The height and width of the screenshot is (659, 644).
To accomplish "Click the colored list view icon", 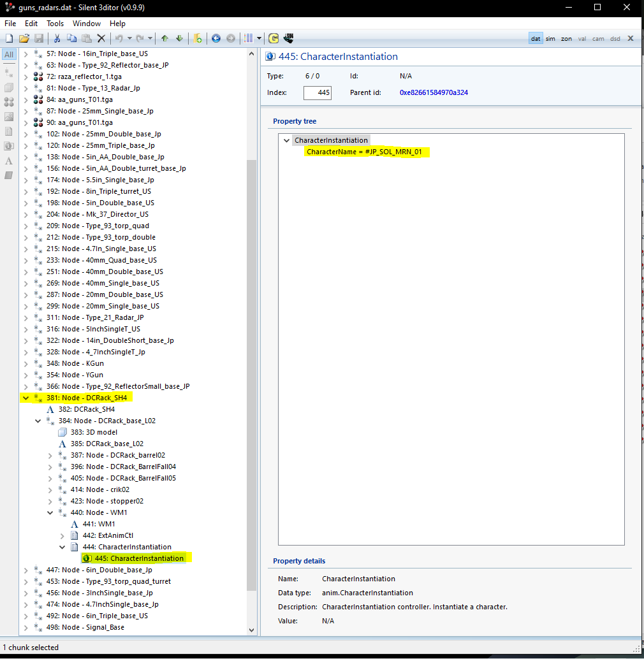I will tap(249, 39).
